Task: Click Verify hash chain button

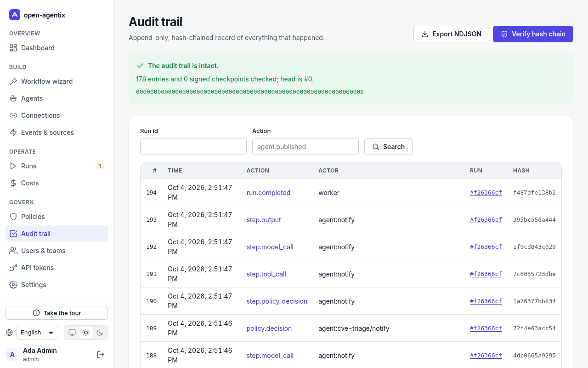Action: [533, 34]
